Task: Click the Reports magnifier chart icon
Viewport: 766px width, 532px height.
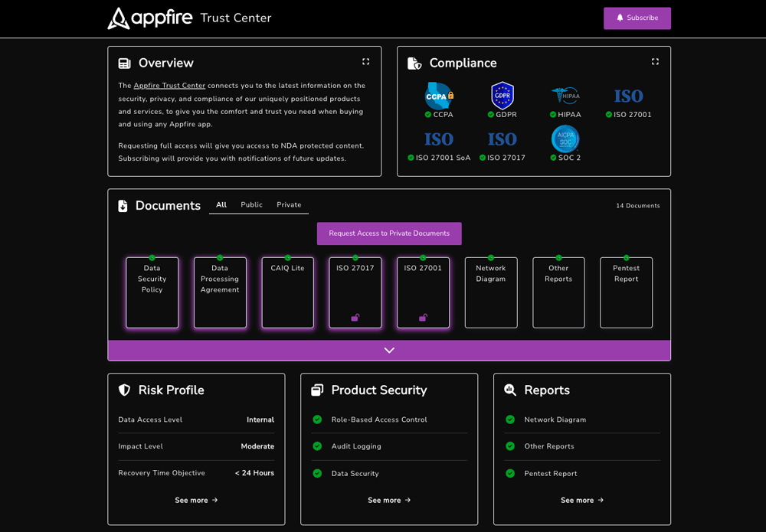Action: pyautogui.click(x=510, y=390)
